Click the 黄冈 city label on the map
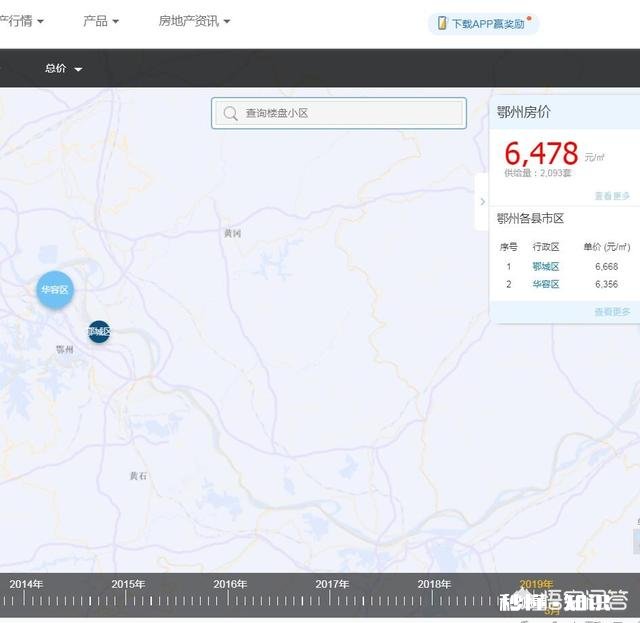 pyautogui.click(x=233, y=233)
